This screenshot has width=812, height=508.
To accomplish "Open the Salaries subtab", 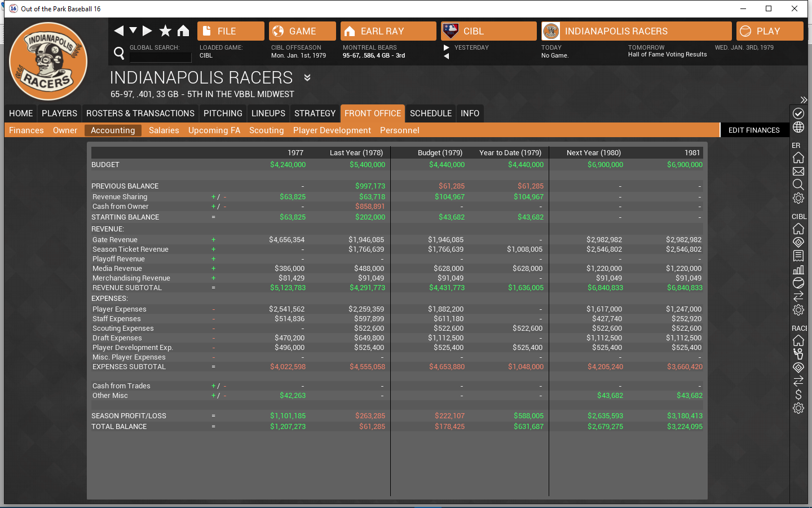I will (x=164, y=130).
